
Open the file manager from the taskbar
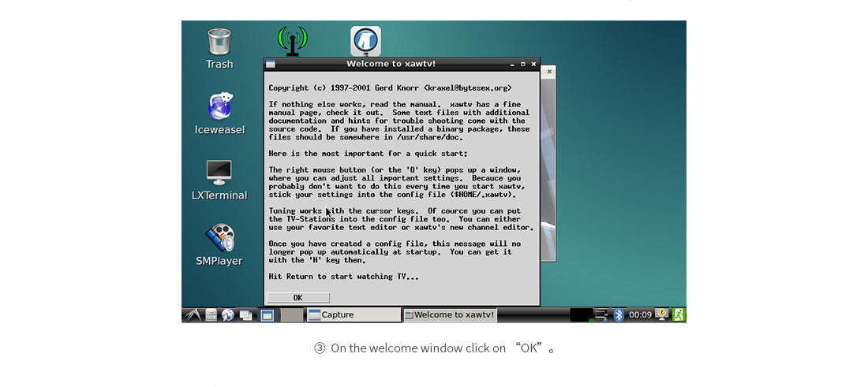click(x=211, y=315)
